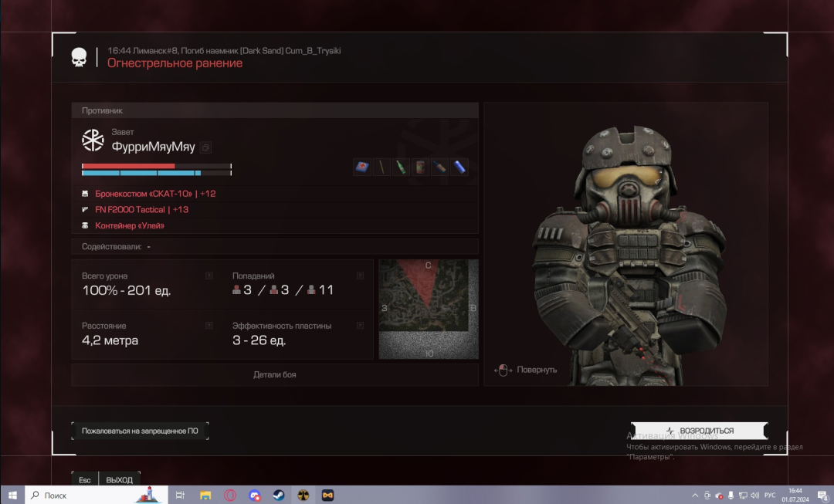Click the Бронекостюм «СКАТ-10» | +12 armor entry
The image size is (834, 504).
155,194
